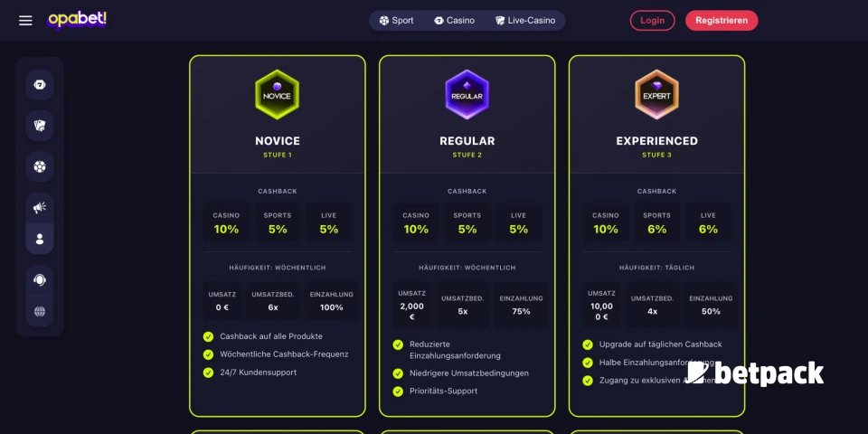This screenshot has width=868, height=434.
Task: Click '24/7 Kundensupport' text
Action: 259,373
